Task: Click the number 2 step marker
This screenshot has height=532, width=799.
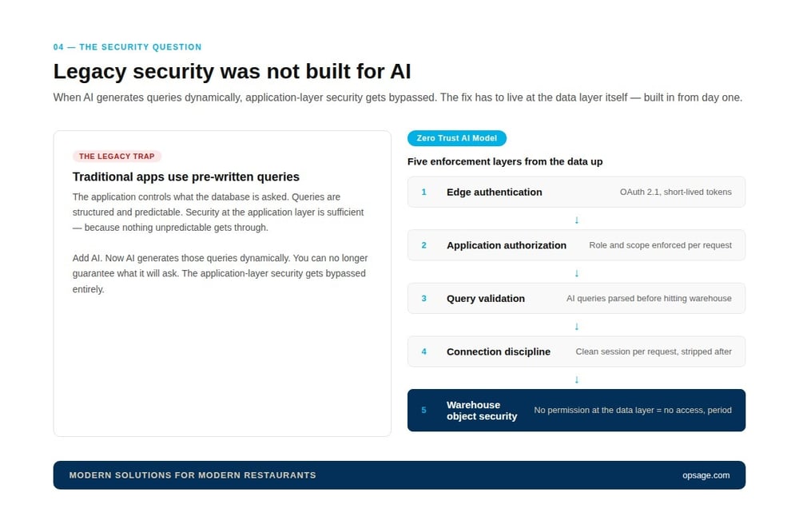Action: click(x=424, y=245)
